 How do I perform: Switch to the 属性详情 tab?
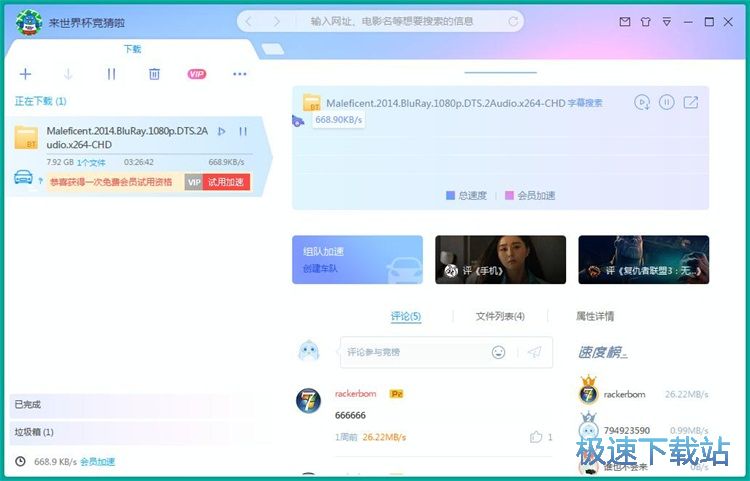pos(595,317)
